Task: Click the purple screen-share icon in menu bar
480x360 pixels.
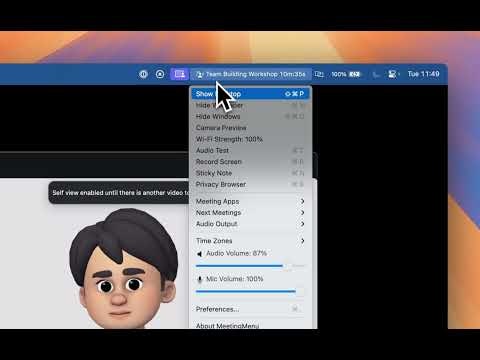Action: pos(179,74)
